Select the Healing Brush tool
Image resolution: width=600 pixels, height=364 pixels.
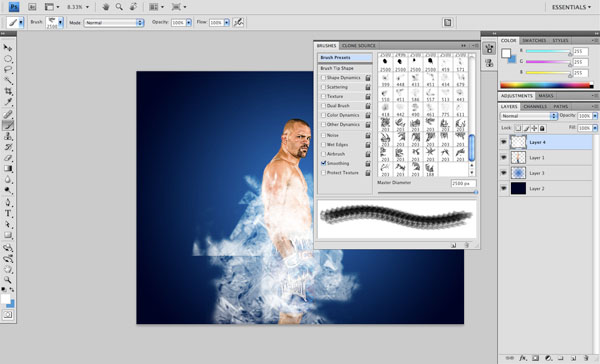coord(8,114)
